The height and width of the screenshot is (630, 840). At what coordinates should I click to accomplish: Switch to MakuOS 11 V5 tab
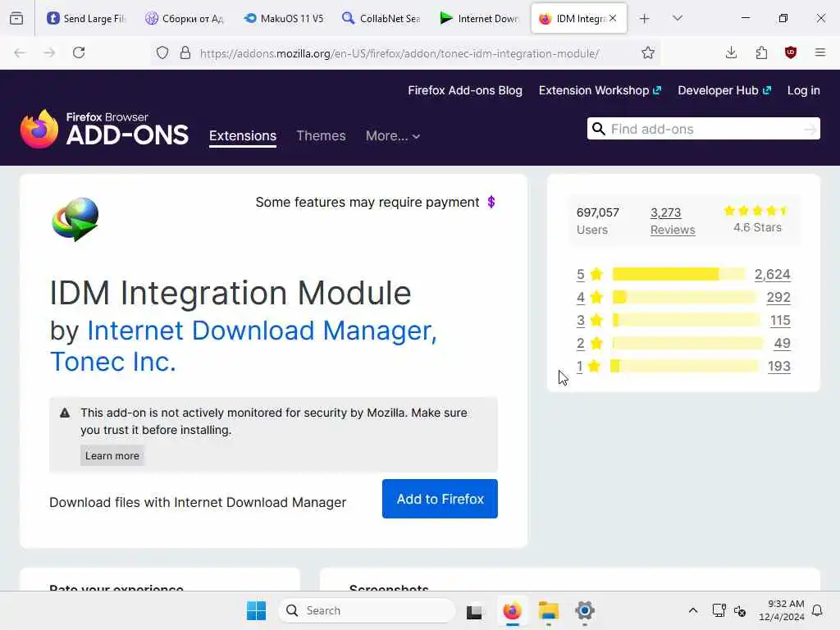(283, 18)
